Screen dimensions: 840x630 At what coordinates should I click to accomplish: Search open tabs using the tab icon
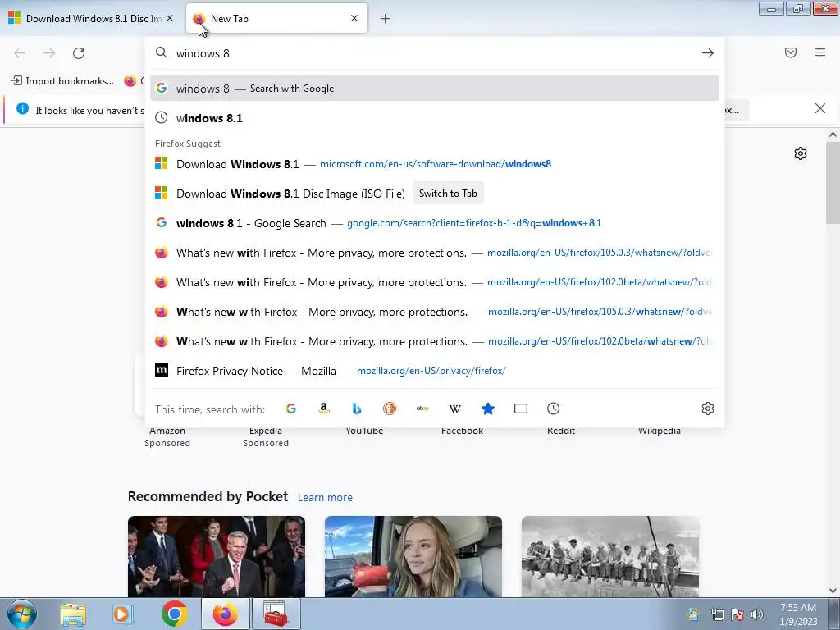click(521, 409)
